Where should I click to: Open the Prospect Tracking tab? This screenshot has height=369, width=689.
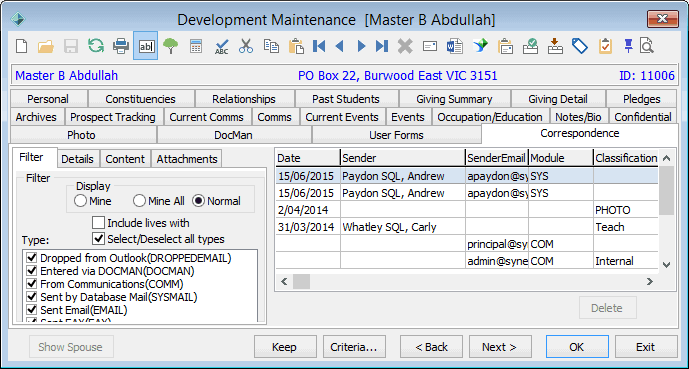(113, 117)
